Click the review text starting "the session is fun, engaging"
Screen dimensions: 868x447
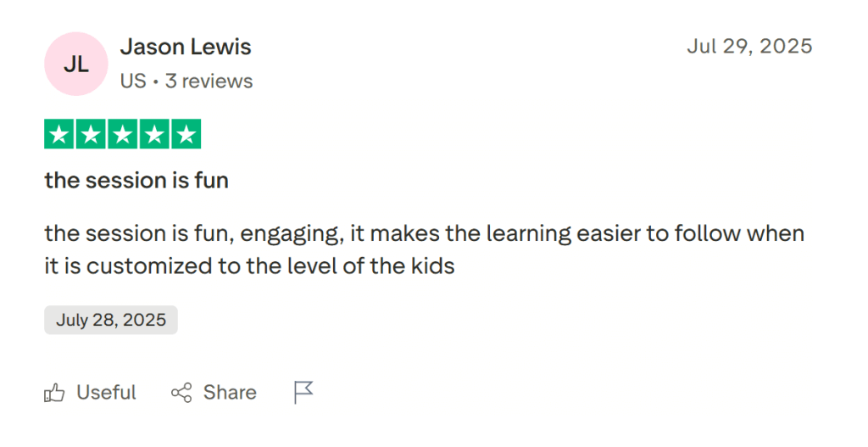click(424, 233)
